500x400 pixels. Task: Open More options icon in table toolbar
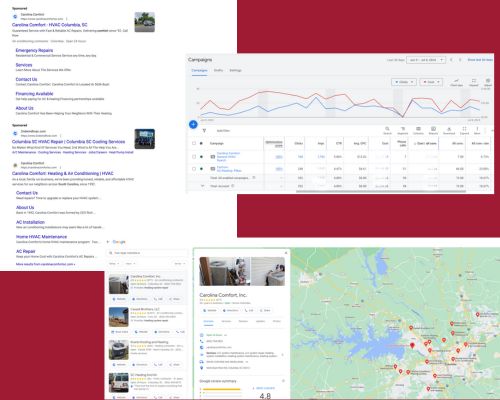click(x=477, y=130)
